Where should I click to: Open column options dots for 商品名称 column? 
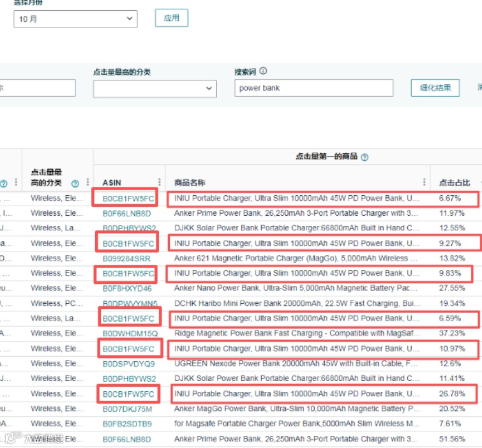[x=424, y=182]
